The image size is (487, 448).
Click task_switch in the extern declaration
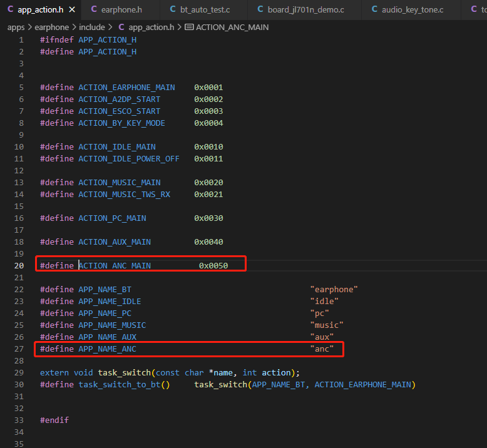point(124,373)
